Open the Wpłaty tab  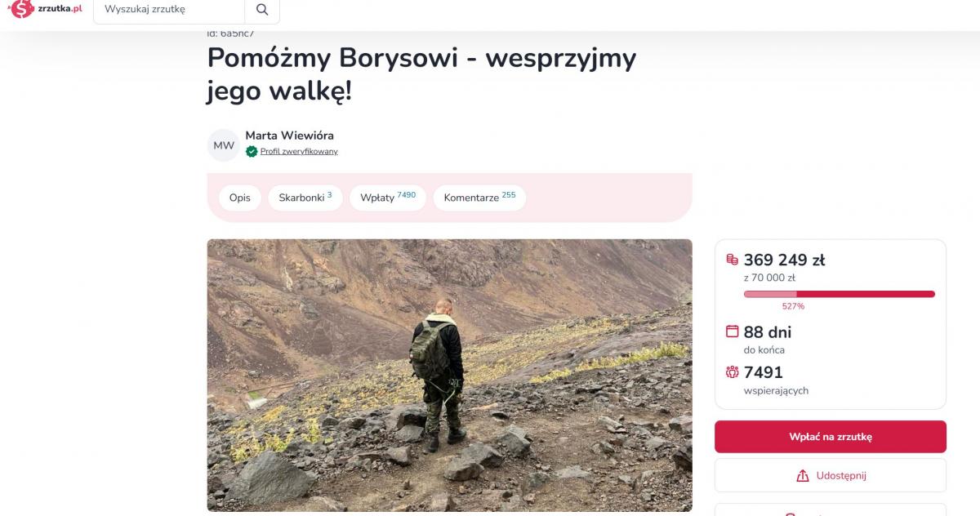coord(388,198)
